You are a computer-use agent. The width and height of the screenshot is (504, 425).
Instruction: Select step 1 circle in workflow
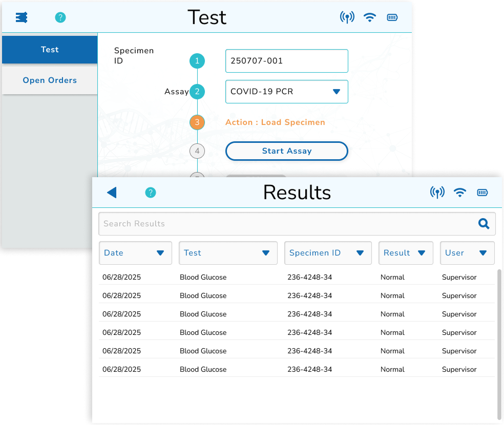click(197, 61)
